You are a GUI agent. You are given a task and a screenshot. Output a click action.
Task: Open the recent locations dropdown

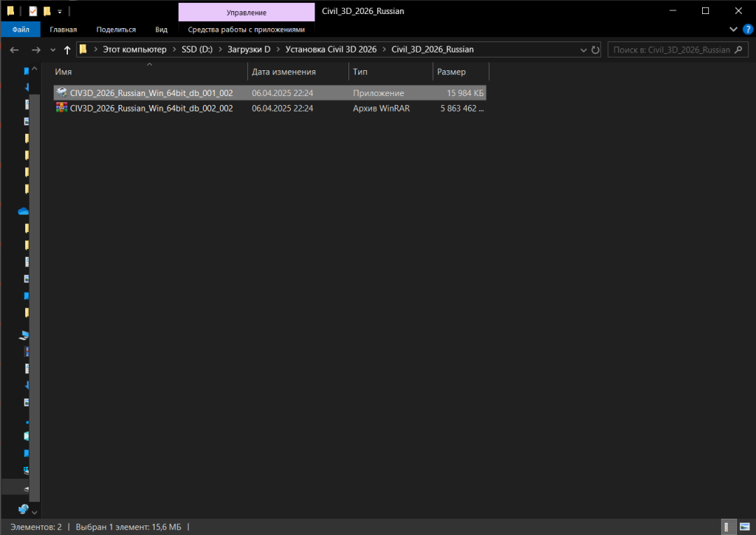(x=52, y=50)
